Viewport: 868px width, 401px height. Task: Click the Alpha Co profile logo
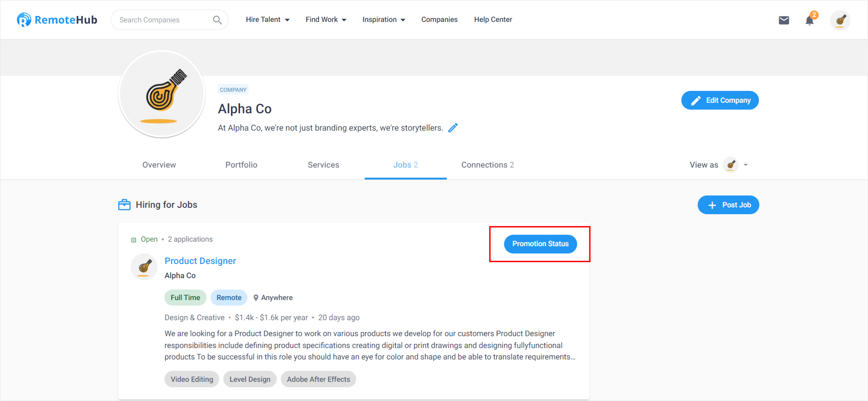(x=162, y=94)
